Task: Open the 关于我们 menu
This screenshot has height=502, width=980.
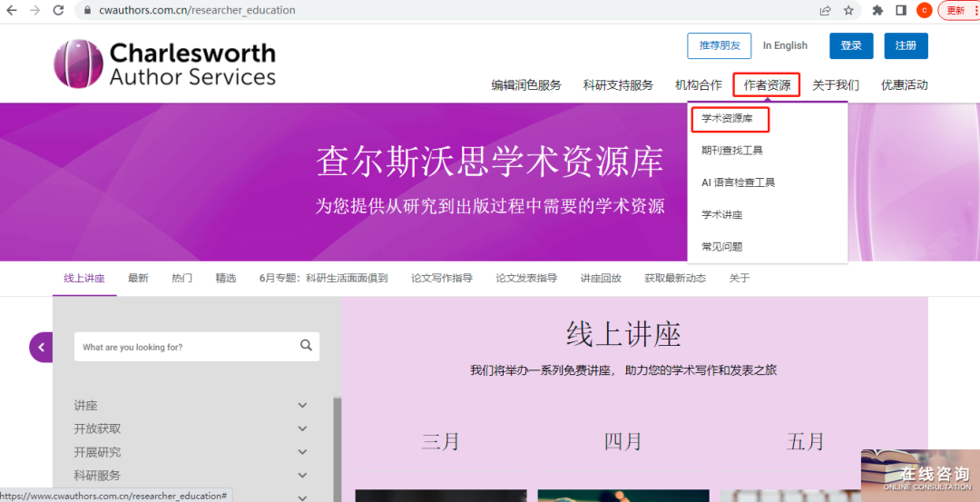Action: tap(836, 85)
